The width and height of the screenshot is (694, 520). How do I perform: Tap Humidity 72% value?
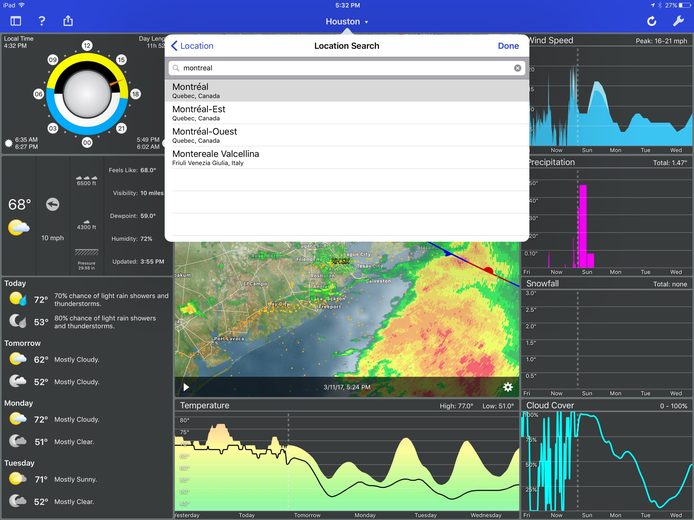(146, 239)
